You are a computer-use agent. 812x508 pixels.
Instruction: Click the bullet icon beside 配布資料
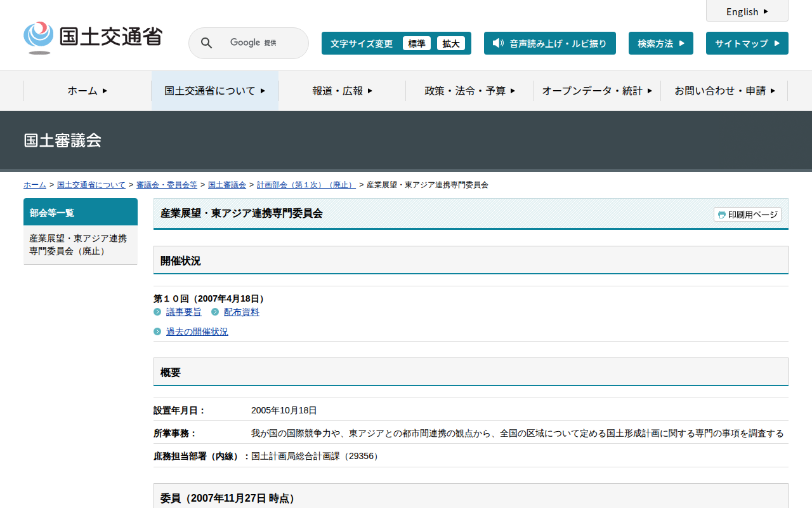coord(215,312)
